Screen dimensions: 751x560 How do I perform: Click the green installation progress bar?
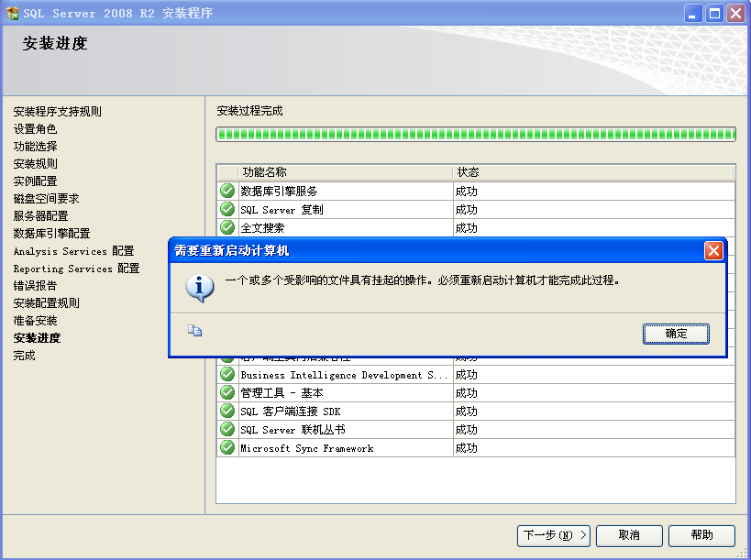pos(474,134)
